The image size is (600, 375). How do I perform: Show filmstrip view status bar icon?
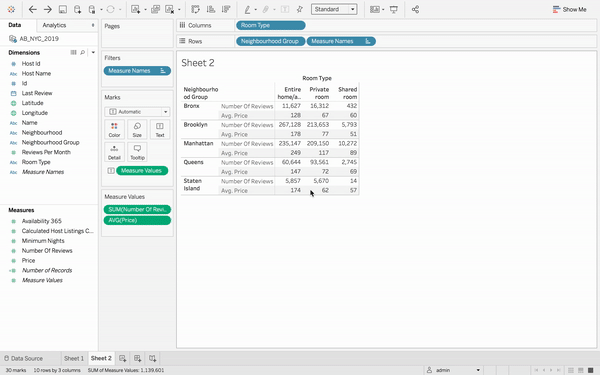click(580, 370)
